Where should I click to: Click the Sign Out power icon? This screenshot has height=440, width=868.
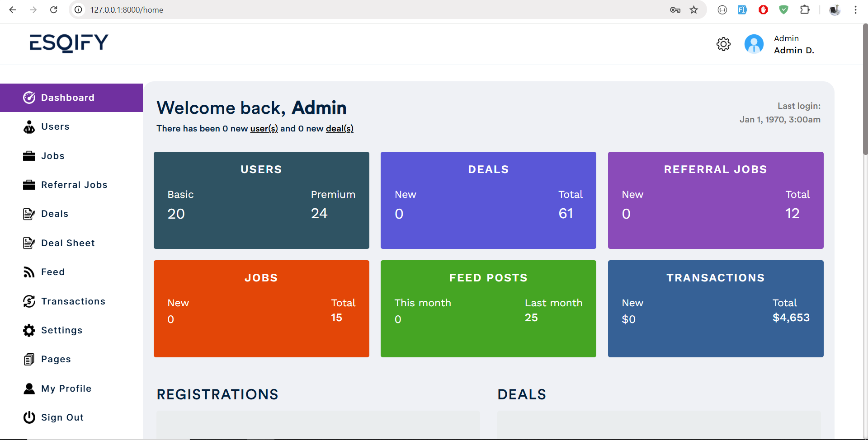point(29,417)
